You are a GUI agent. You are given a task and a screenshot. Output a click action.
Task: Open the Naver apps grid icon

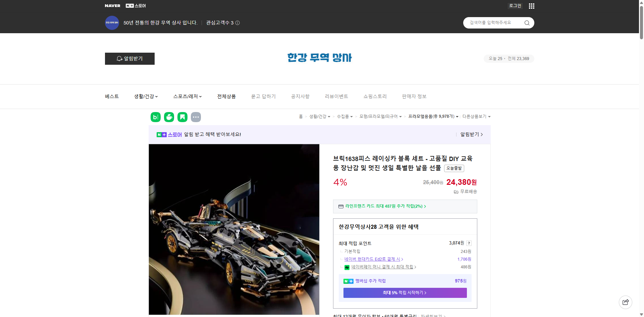[531, 6]
